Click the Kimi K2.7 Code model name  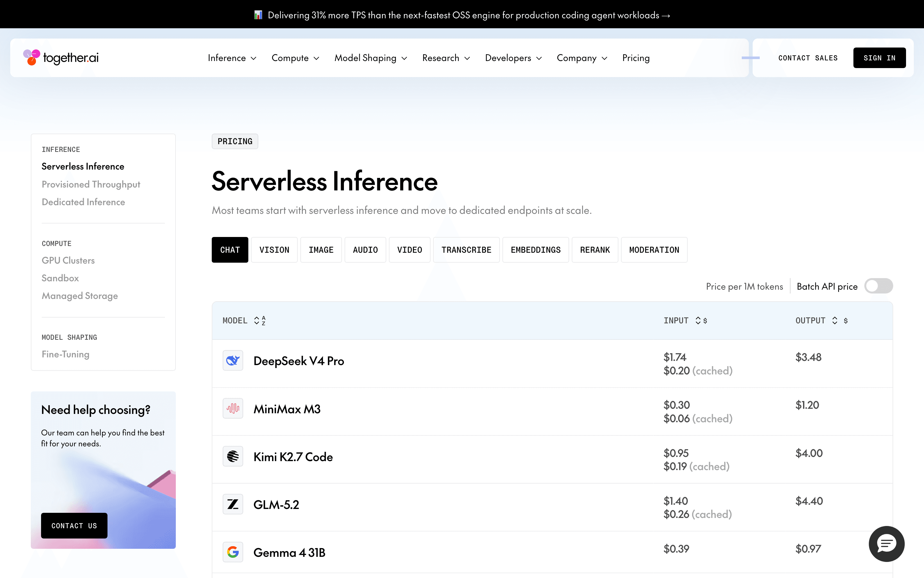[x=293, y=457]
